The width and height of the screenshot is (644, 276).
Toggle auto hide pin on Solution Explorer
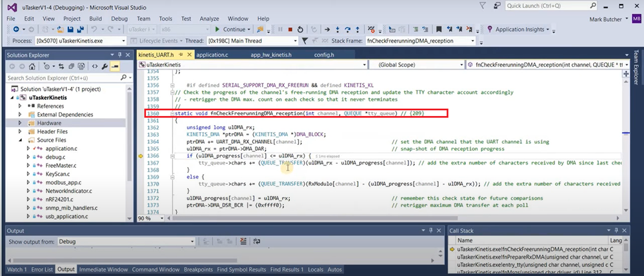pyautogui.click(x=119, y=55)
